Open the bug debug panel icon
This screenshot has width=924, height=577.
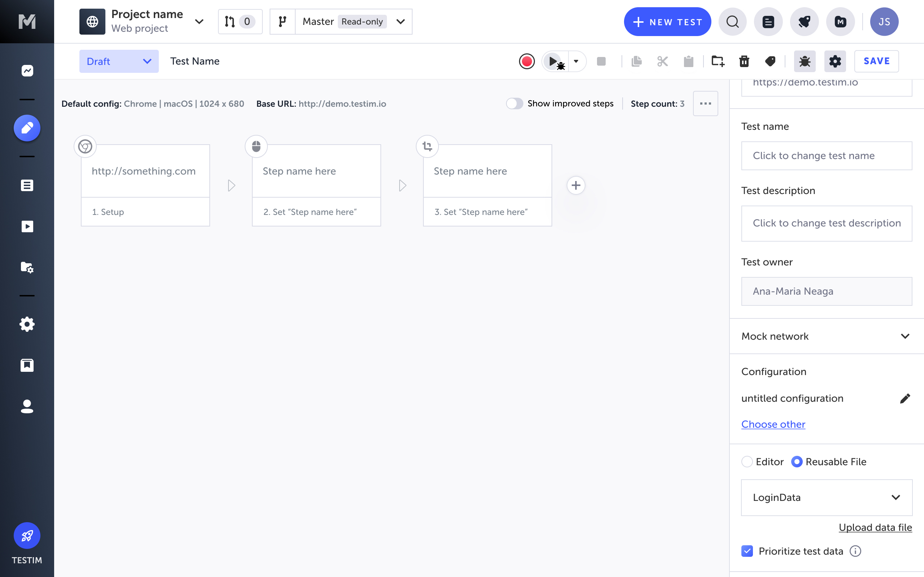click(x=805, y=61)
